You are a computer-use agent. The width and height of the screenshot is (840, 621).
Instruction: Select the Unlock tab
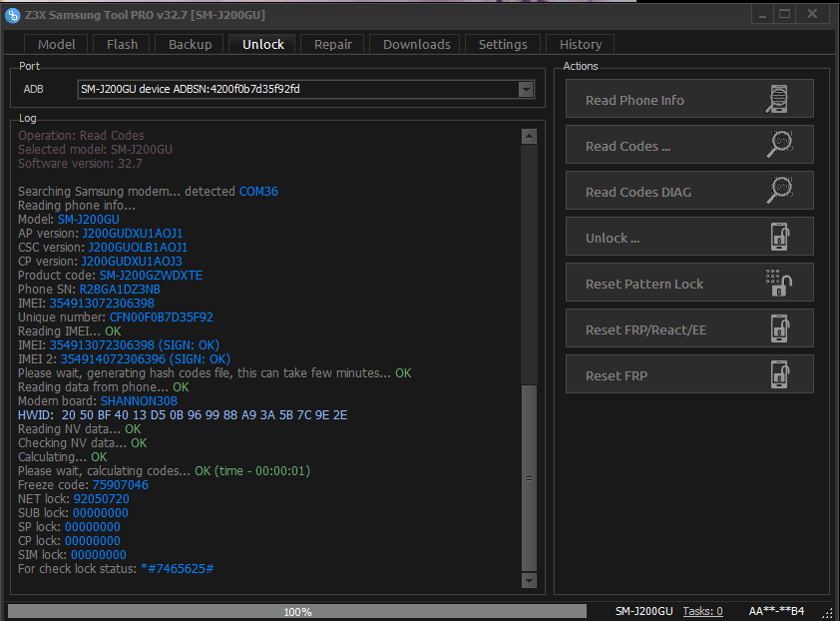(x=263, y=45)
